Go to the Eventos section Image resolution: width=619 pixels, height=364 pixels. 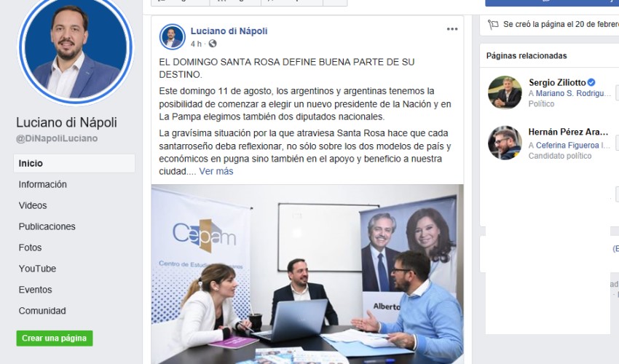35,290
